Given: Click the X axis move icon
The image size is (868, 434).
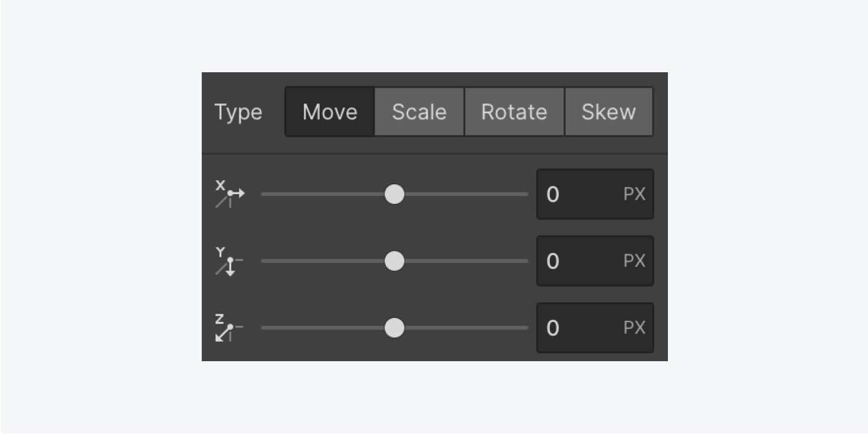Looking at the screenshot, I should (230, 194).
